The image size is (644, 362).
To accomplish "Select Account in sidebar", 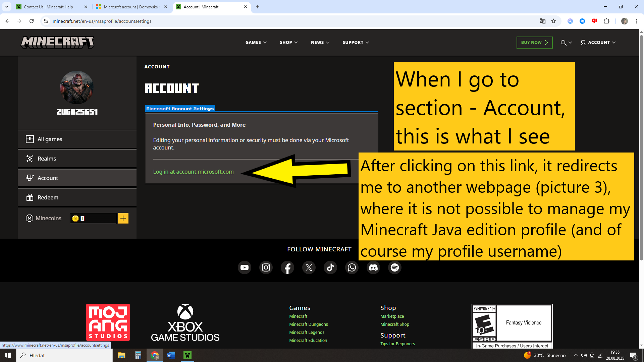I will [x=77, y=178].
